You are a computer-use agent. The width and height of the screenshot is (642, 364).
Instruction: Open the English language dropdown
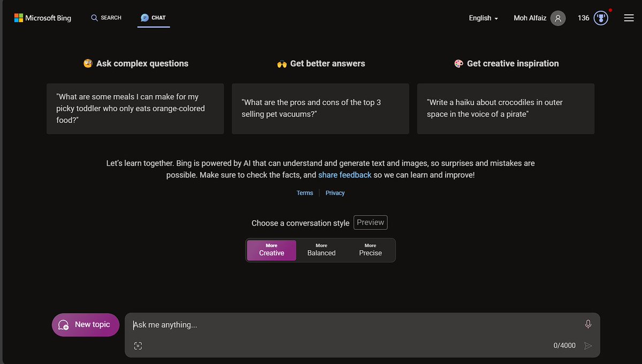(484, 18)
